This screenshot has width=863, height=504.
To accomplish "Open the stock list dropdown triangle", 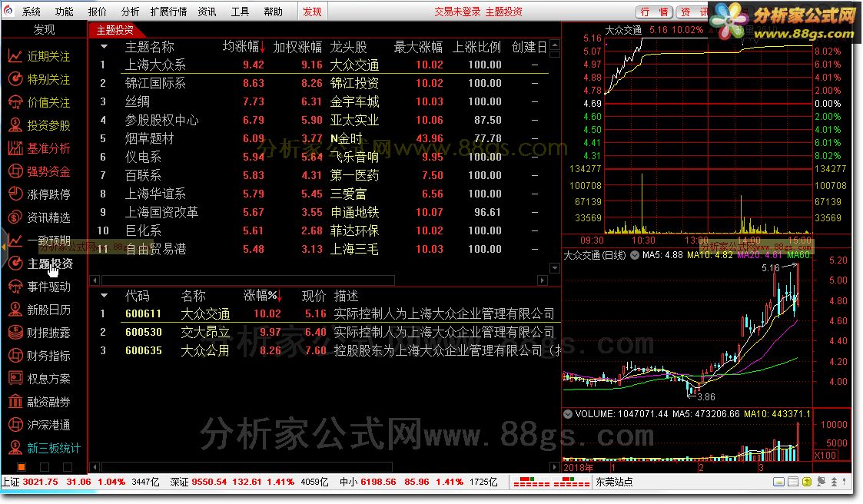I will tap(104, 296).
